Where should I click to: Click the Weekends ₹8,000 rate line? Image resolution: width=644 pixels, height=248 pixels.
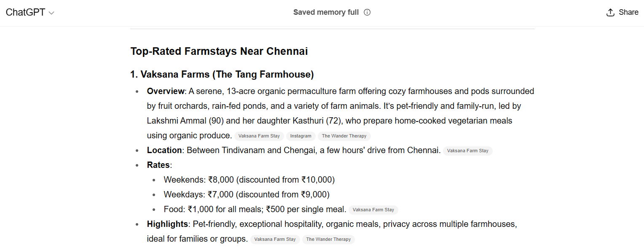[x=249, y=180]
